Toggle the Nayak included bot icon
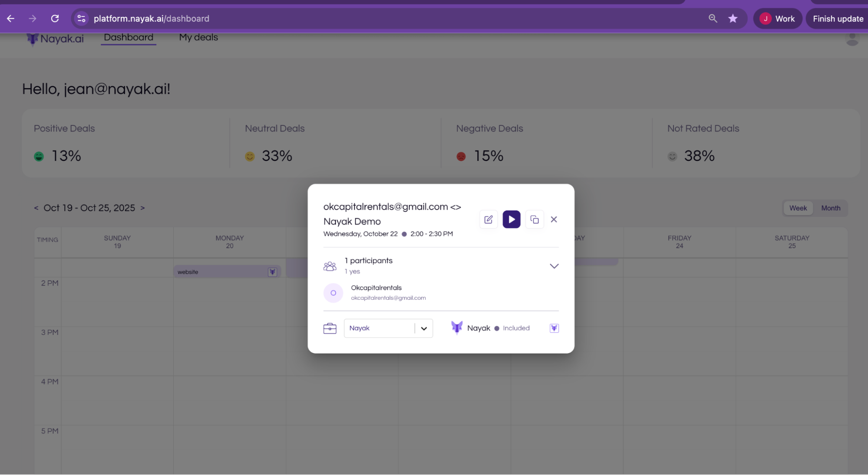The height and width of the screenshot is (475, 868). [x=554, y=328]
